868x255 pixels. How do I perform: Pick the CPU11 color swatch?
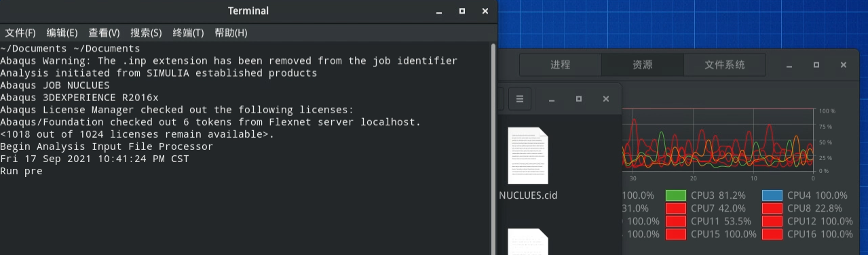pyautogui.click(x=675, y=221)
